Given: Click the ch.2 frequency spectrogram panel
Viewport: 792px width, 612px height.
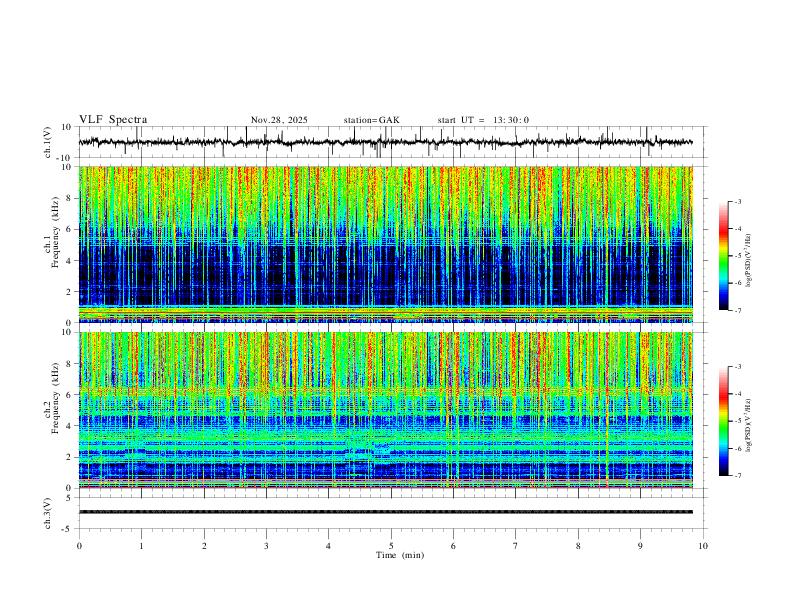Looking at the screenshot, I should pyautogui.click(x=386, y=410).
